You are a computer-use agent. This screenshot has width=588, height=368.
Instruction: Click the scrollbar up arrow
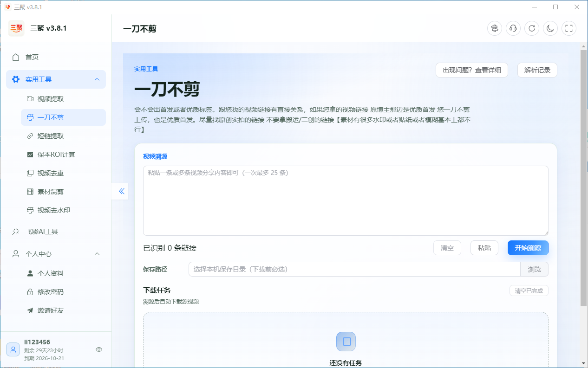[584, 46]
